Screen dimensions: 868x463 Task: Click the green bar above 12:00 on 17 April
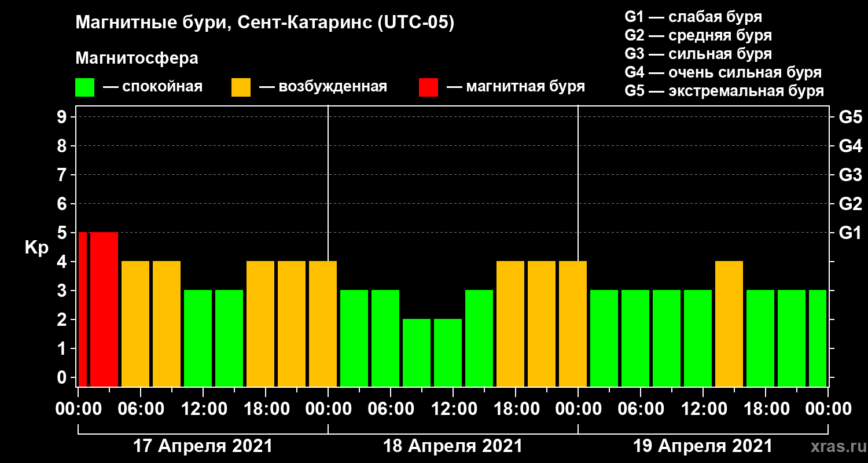[x=198, y=338]
